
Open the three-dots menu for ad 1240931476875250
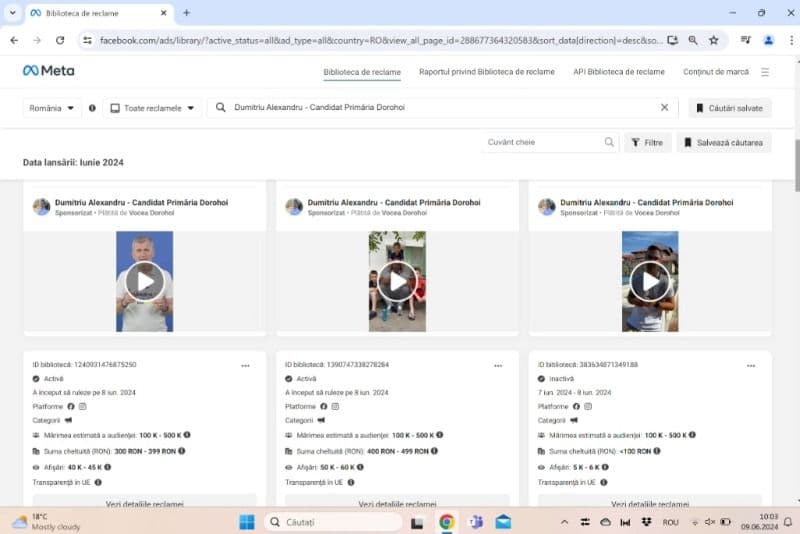[245, 366]
